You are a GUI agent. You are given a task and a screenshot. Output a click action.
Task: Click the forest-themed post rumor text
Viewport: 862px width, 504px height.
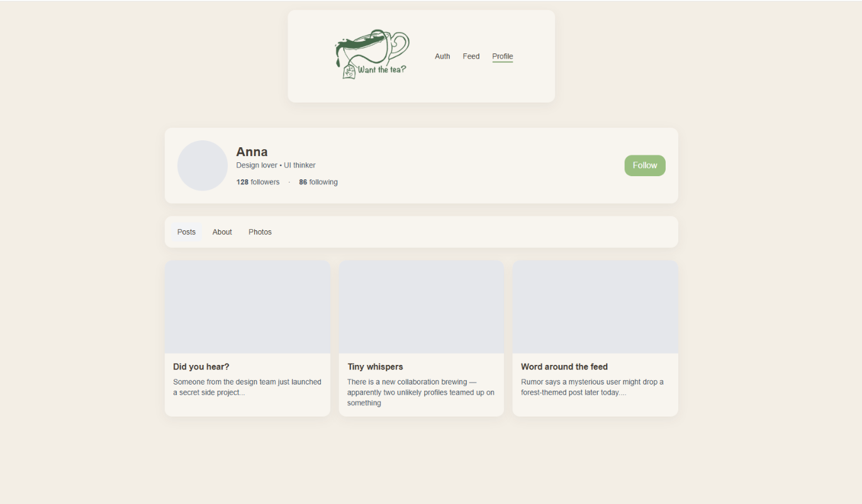pyautogui.click(x=592, y=387)
